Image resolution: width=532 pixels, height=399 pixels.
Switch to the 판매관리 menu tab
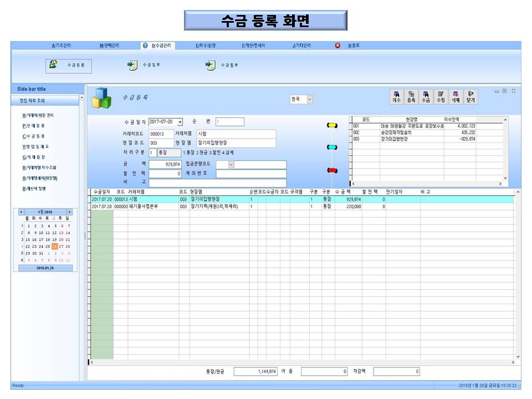tap(109, 45)
